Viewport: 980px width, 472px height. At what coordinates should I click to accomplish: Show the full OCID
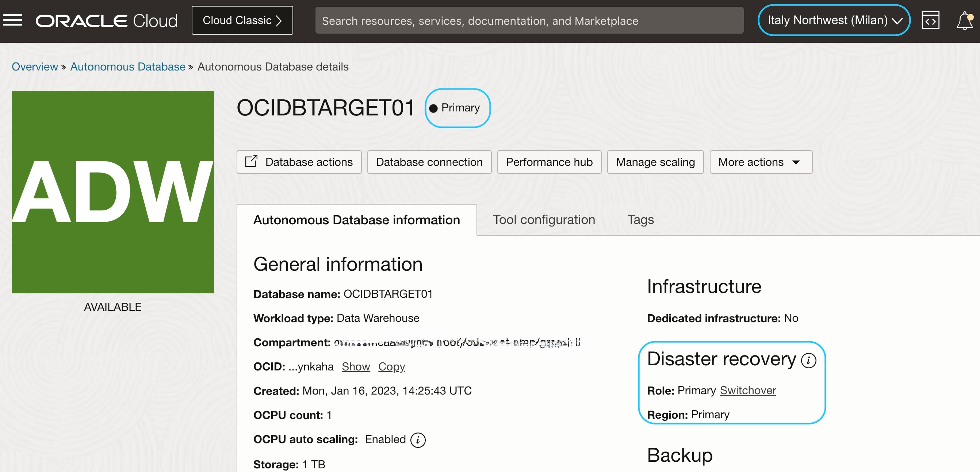(356, 366)
